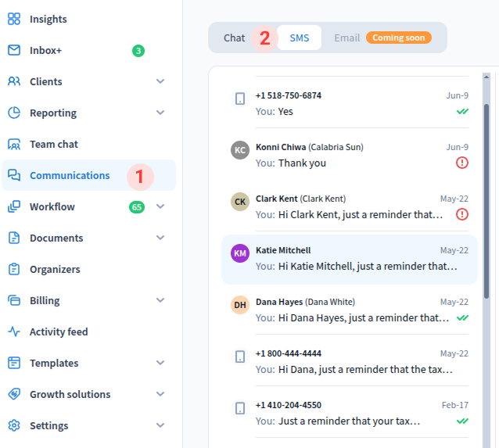The image size is (499, 448).
Task: Open the Activity feed pulse icon
Action: [x=14, y=332]
